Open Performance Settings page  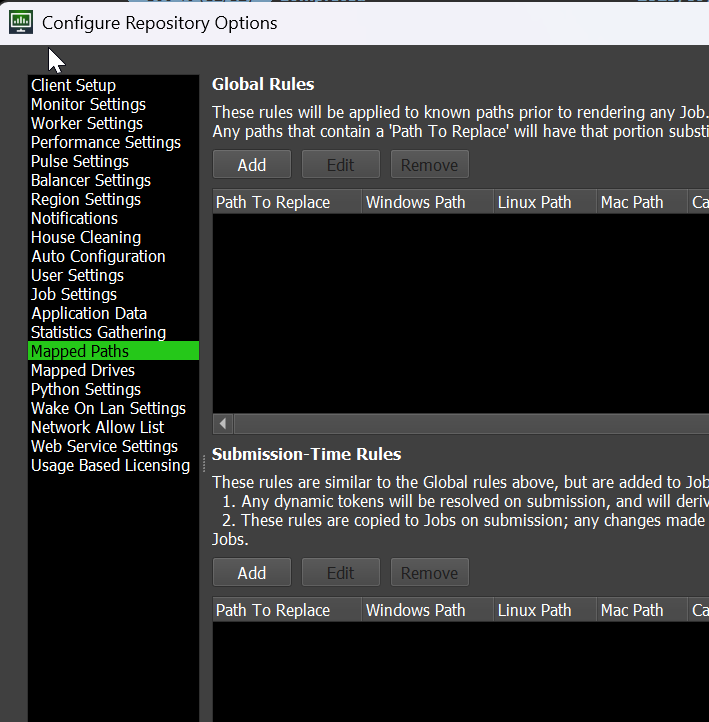pyautogui.click(x=106, y=143)
